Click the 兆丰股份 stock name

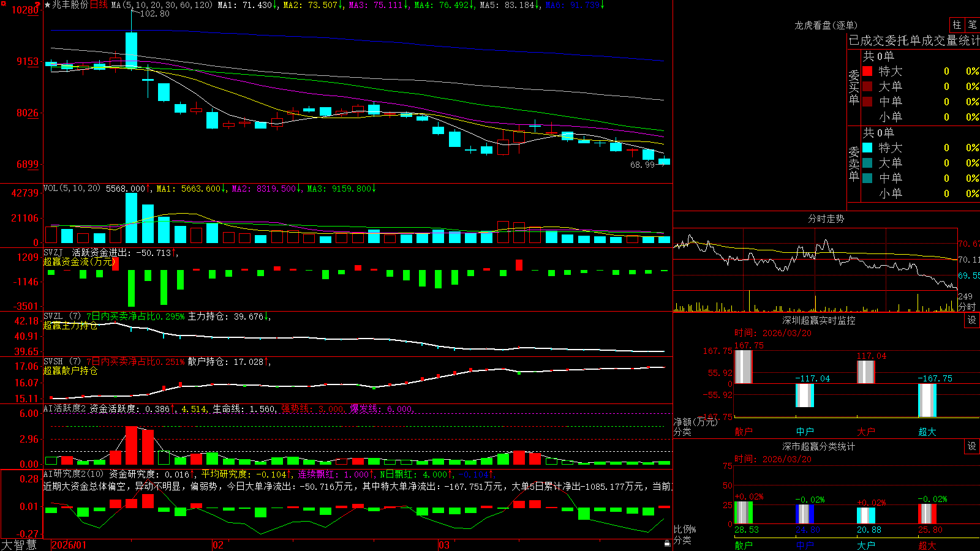pos(70,5)
